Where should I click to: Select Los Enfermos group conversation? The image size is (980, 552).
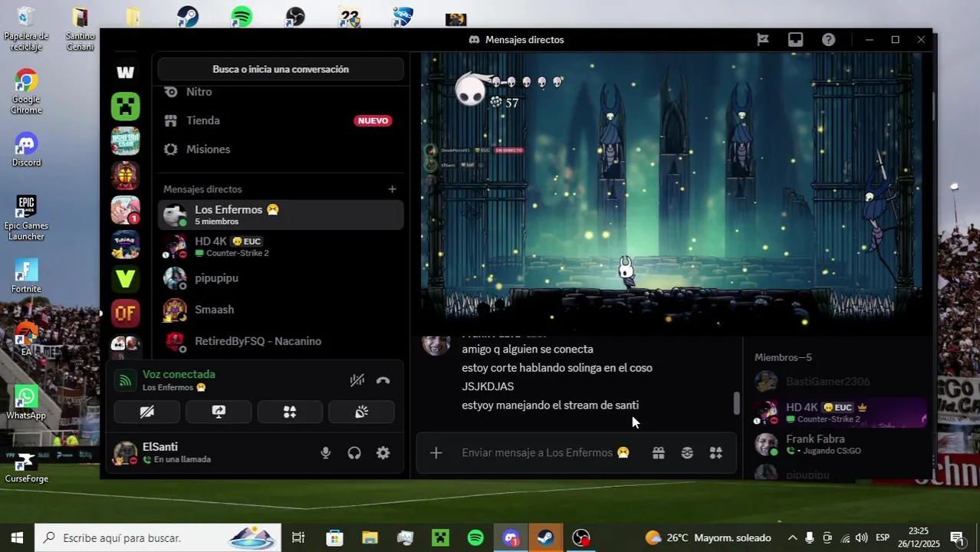(x=281, y=215)
